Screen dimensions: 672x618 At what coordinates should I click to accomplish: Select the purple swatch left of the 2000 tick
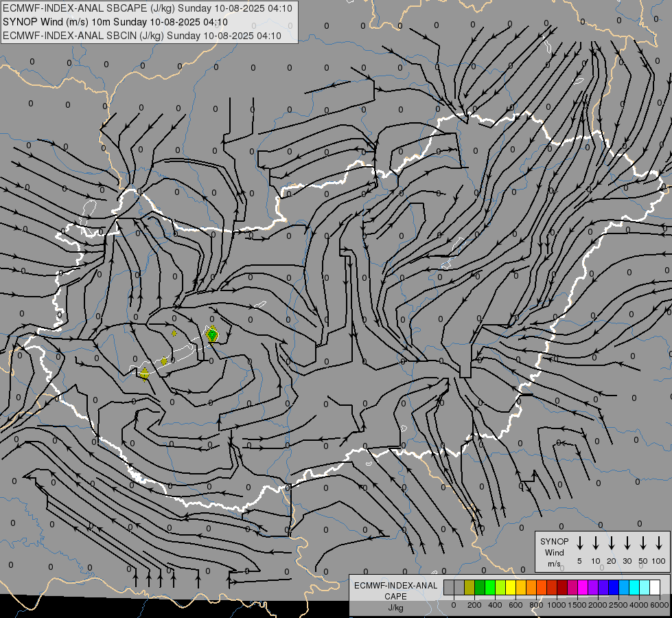coord(592,587)
